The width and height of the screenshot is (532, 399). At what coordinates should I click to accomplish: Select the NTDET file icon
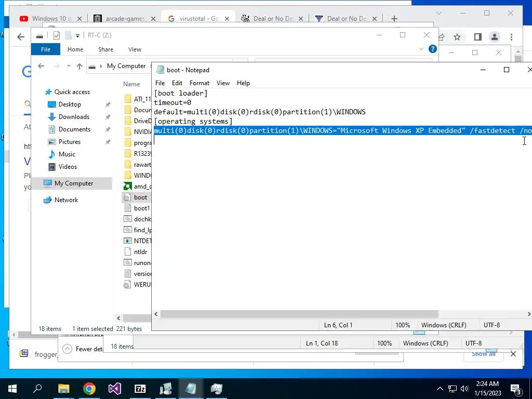(128, 241)
